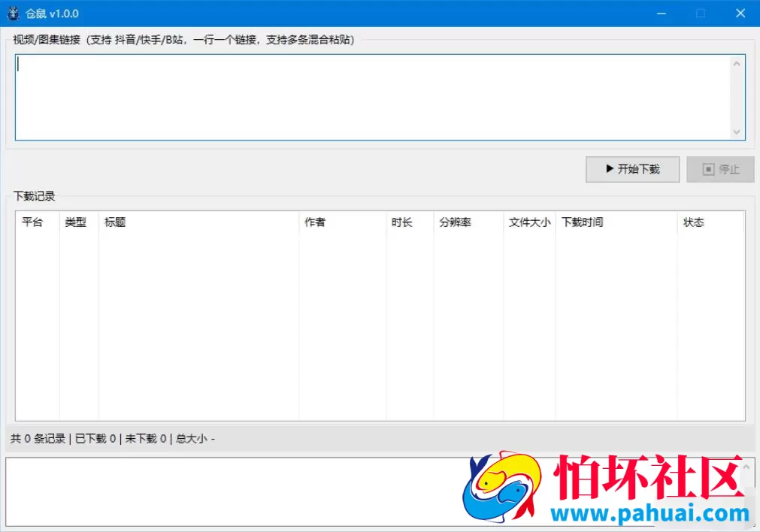Sort by the 类型 column header
The width and height of the screenshot is (760, 532).
click(79, 222)
